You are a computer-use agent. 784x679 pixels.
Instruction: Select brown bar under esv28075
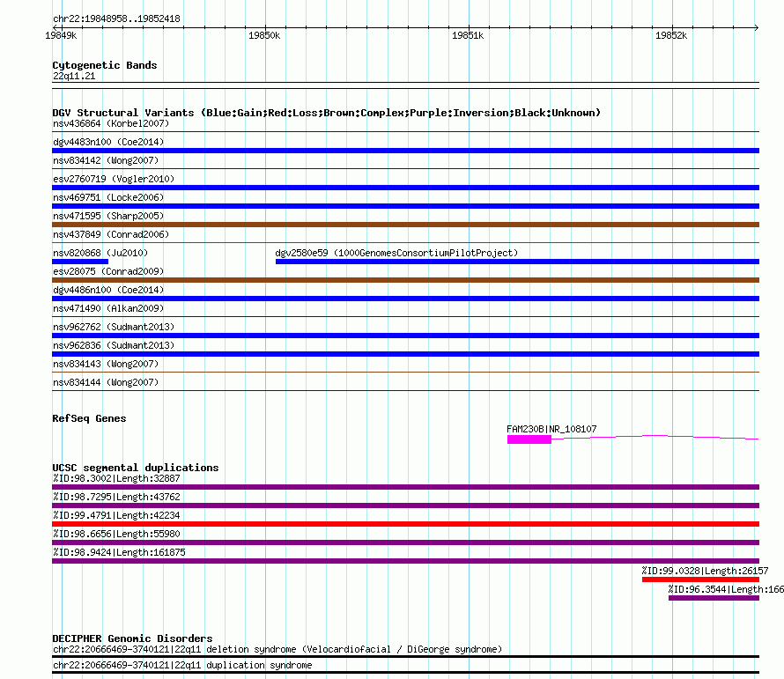pos(405,280)
